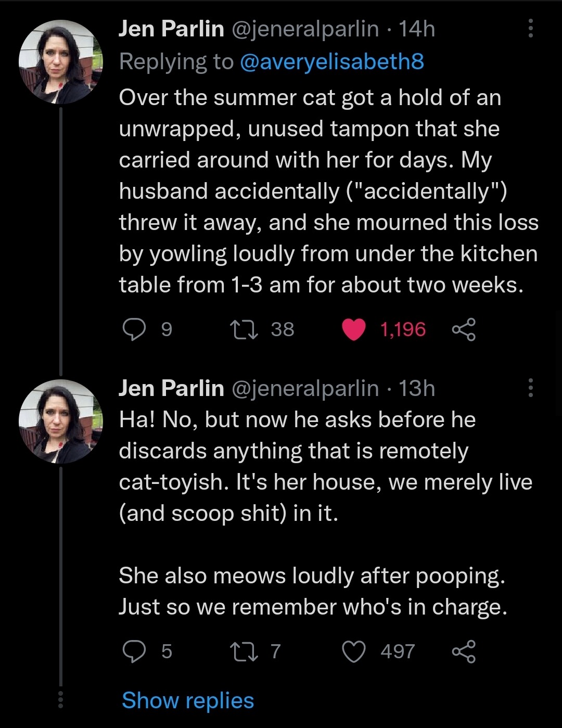Share the first tweet
Image resolution: width=562 pixels, height=728 pixels.
(x=464, y=329)
